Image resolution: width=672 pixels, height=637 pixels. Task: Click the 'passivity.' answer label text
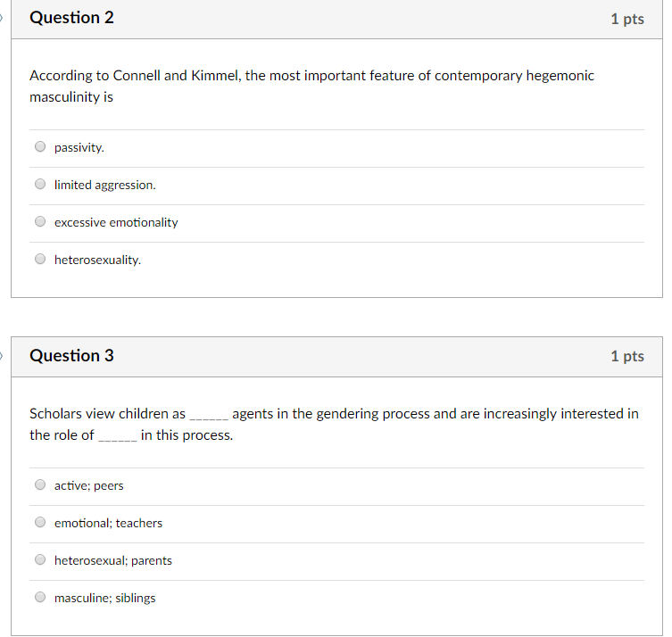coord(79,148)
